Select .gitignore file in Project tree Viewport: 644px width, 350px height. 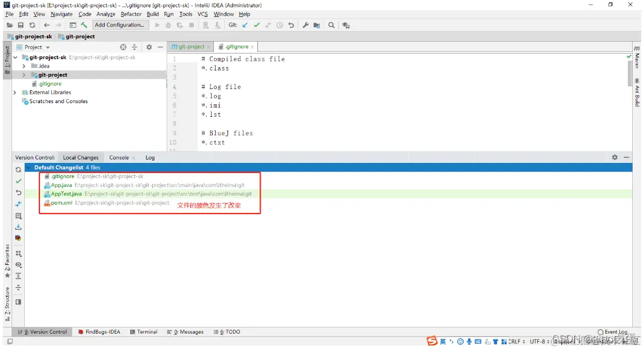pos(50,84)
